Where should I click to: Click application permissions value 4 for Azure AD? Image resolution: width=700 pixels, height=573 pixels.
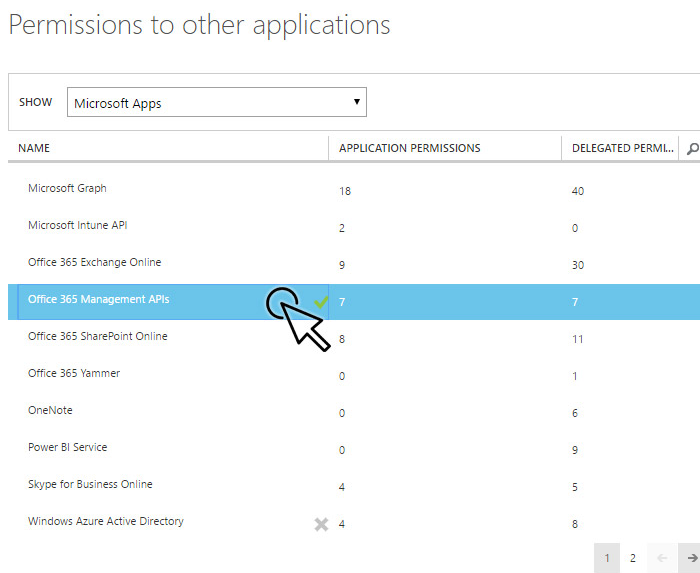click(342, 525)
